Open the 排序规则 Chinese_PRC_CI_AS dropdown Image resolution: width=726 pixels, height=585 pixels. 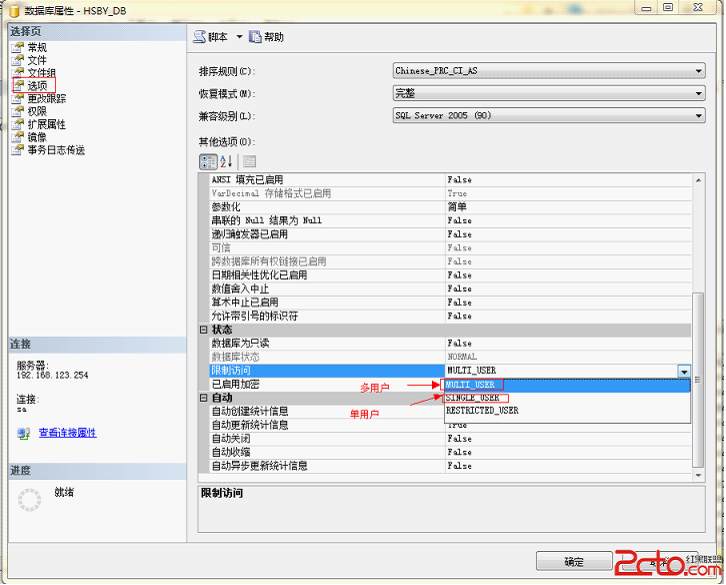point(549,71)
